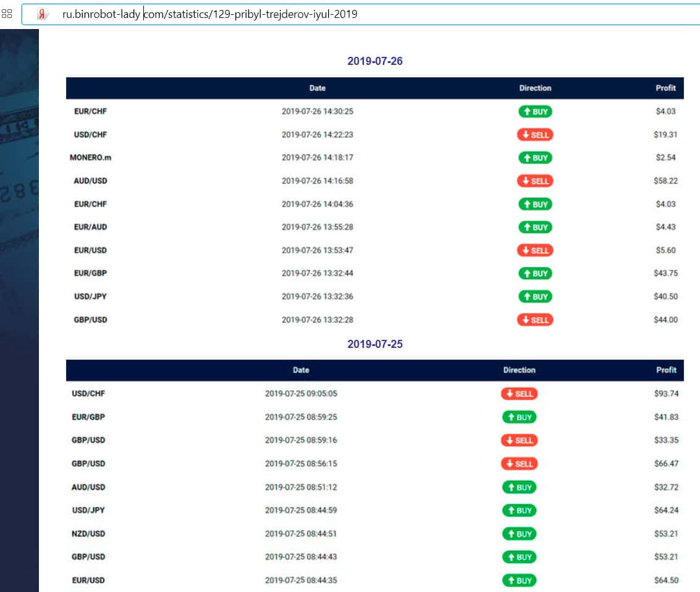Select the BUY badge for EUR/GBP 13:32:44
This screenshot has height=592, width=700.
tap(534, 273)
